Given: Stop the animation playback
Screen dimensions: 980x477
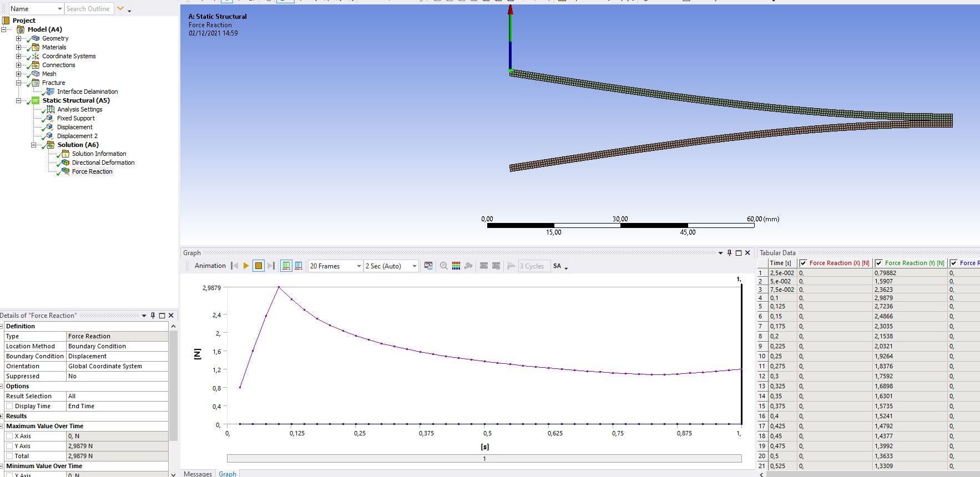Looking at the screenshot, I should (x=259, y=266).
